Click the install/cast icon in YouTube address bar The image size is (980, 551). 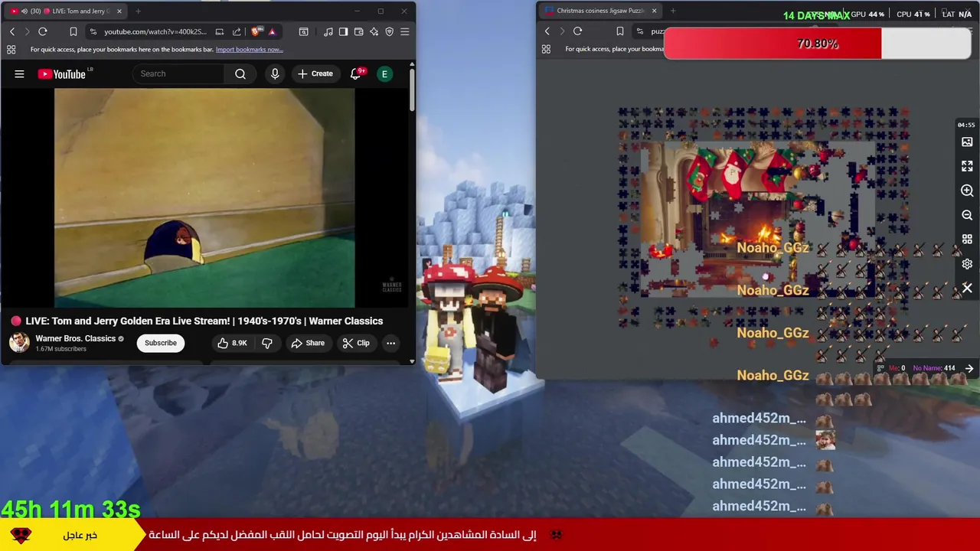click(220, 31)
